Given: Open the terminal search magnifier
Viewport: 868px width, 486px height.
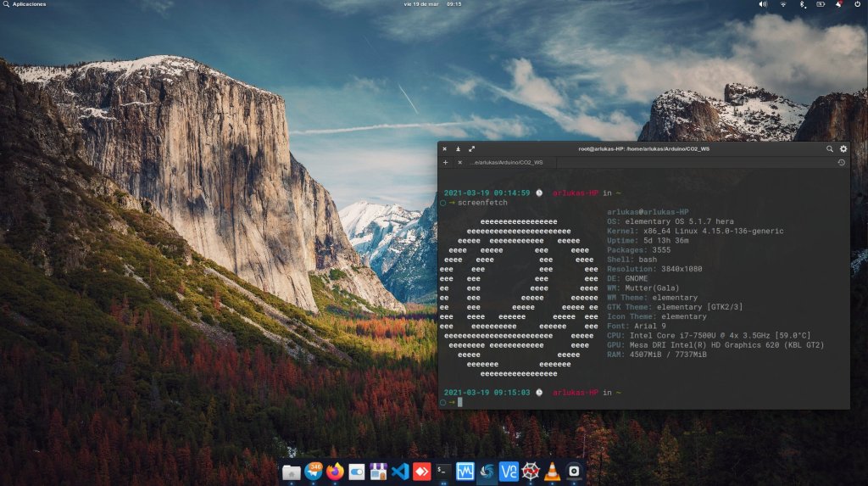Looking at the screenshot, I should click(830, 148).
